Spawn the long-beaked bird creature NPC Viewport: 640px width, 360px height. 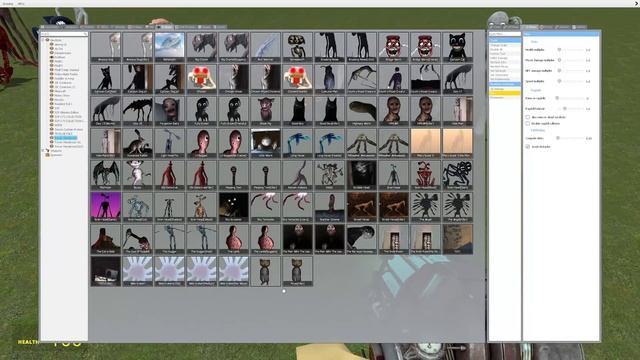click(x=137, y=239)
